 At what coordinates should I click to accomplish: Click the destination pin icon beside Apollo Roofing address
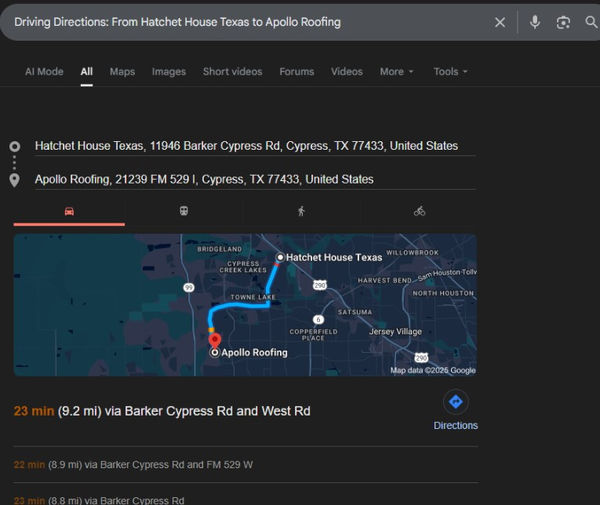pos(15,180)
